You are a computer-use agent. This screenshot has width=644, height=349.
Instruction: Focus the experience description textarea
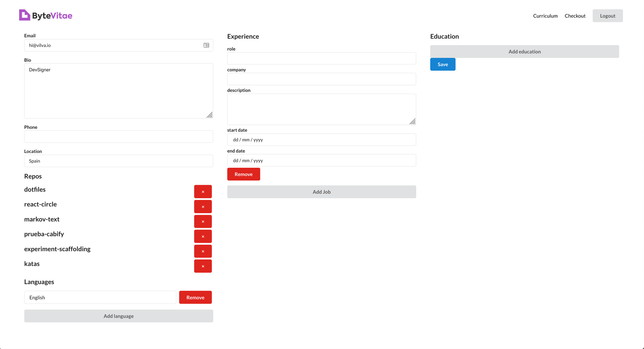point(321,109)
